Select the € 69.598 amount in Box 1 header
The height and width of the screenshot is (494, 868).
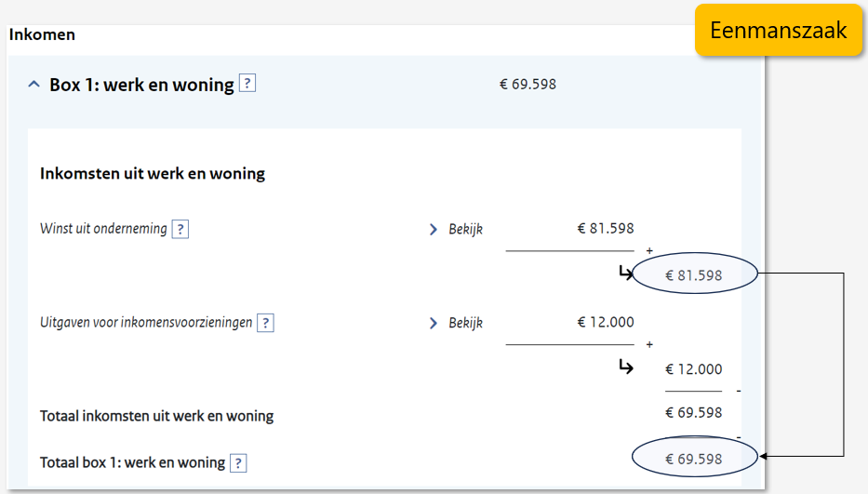(x=528, y=84)
